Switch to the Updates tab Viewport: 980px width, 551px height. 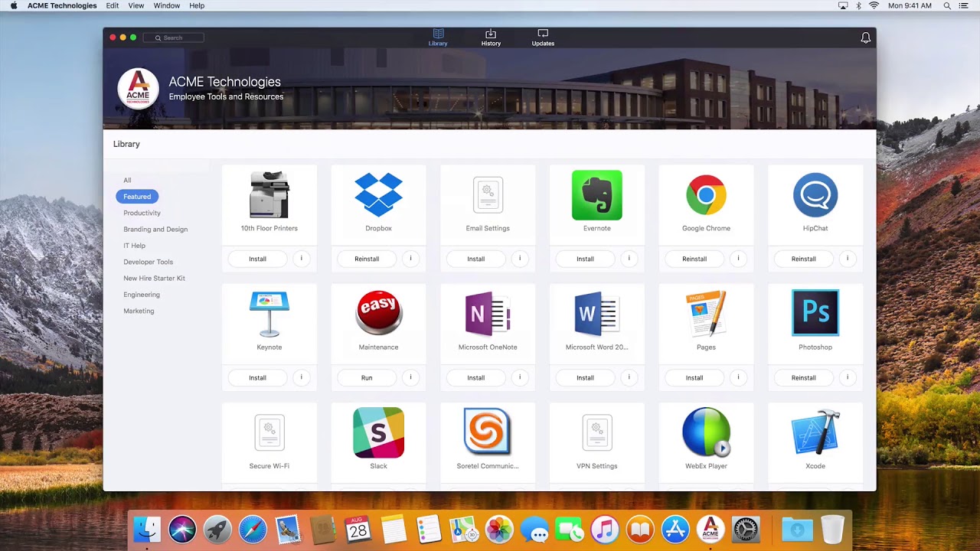tap(543, 37)
